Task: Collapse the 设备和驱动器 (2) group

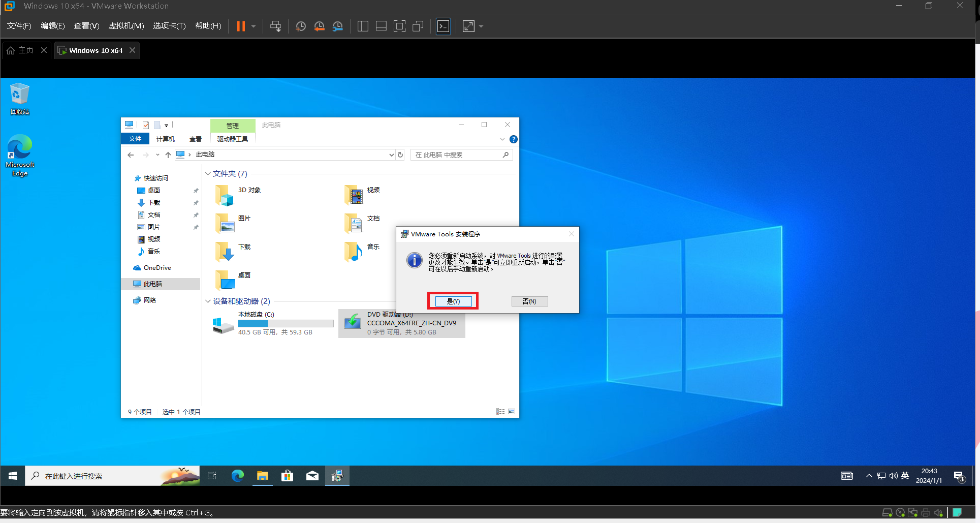Action: tap(208, 301)
